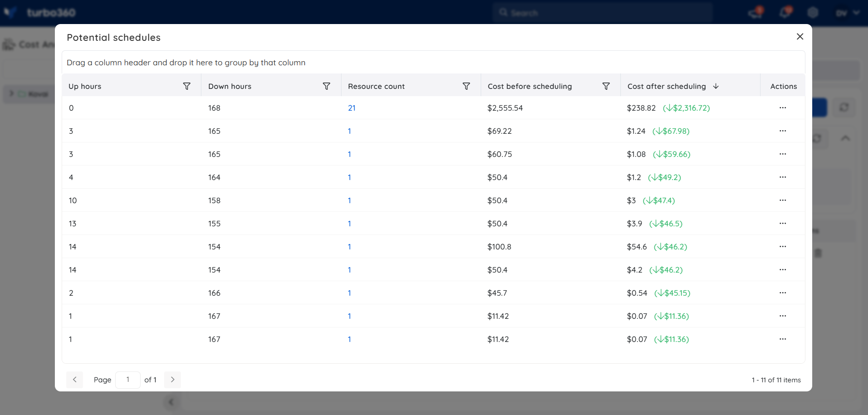Sort by the Up hours column header
This screenshot has height=415, width=868.
pos(85,86)
